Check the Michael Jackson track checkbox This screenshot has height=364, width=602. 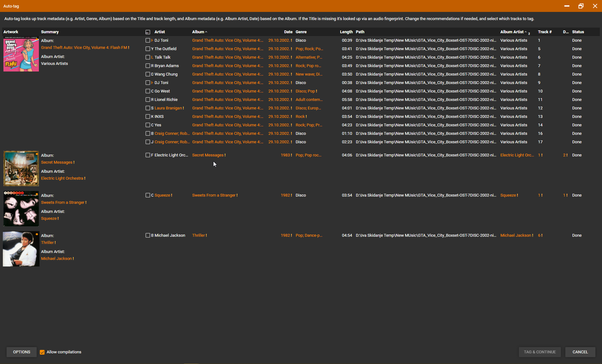(x=148, y=235)
